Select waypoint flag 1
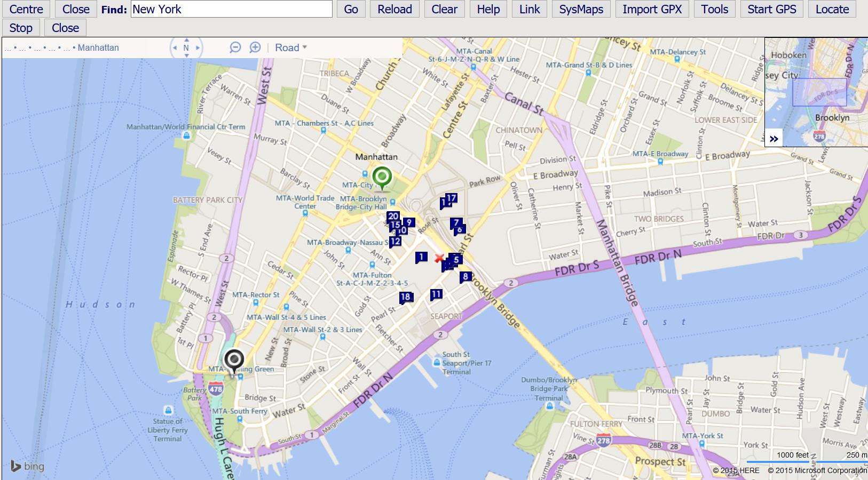868x480 pixels. pos(421,258)
